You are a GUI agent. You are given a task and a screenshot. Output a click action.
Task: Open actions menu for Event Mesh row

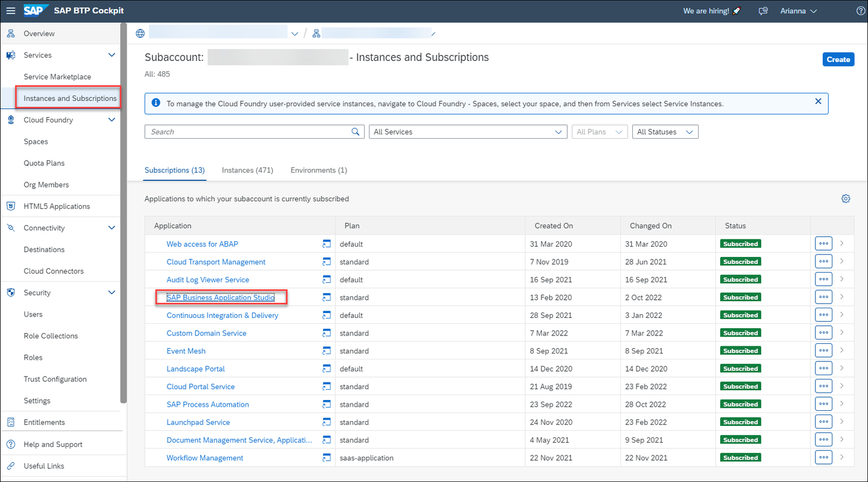823,350
